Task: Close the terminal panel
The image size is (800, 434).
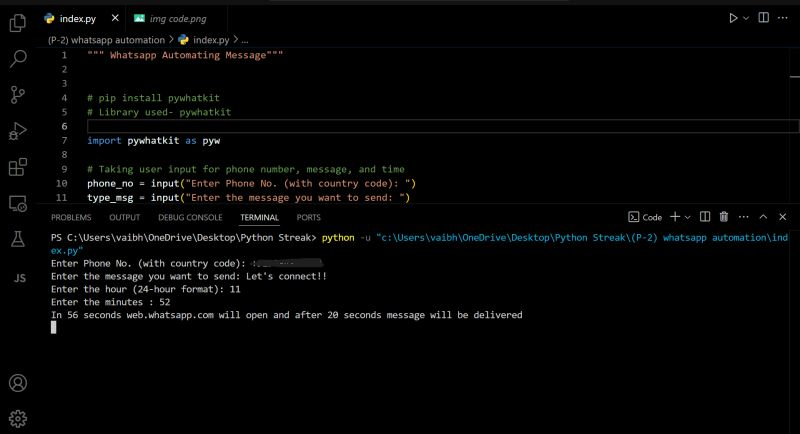Action: coord(783,217)
